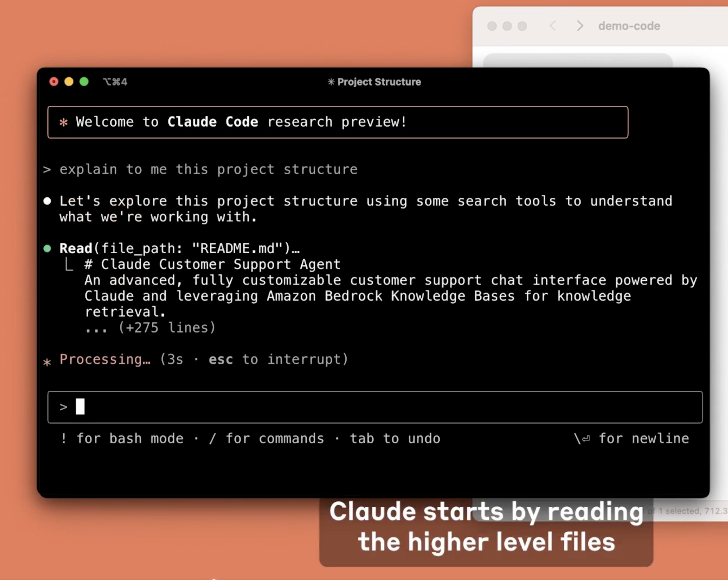Close the Project Structure terminal window

(x=54, y=82)
